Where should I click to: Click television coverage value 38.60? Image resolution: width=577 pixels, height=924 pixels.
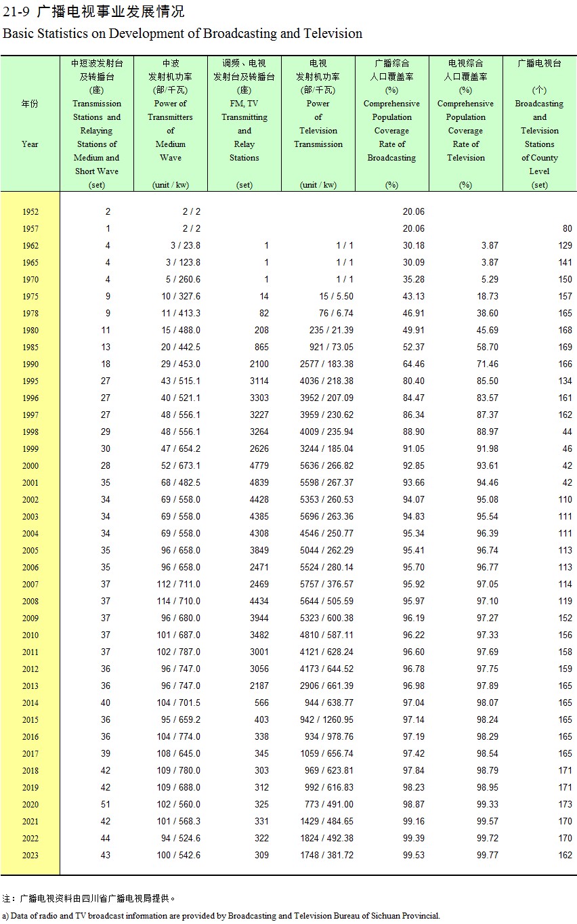(487, 314)
